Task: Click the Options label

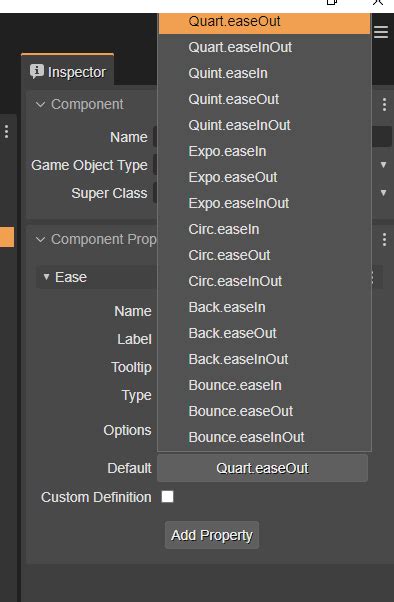Action: point(127,430)
